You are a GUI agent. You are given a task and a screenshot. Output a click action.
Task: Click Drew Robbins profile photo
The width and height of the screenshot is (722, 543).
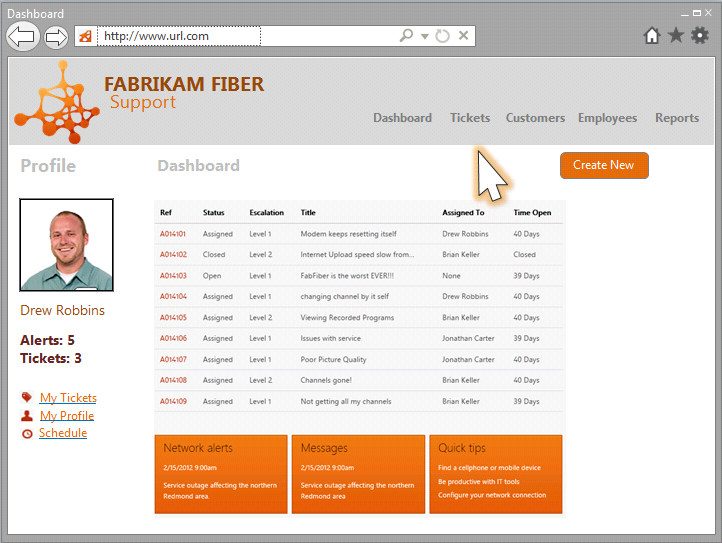[x=66, y=245]
